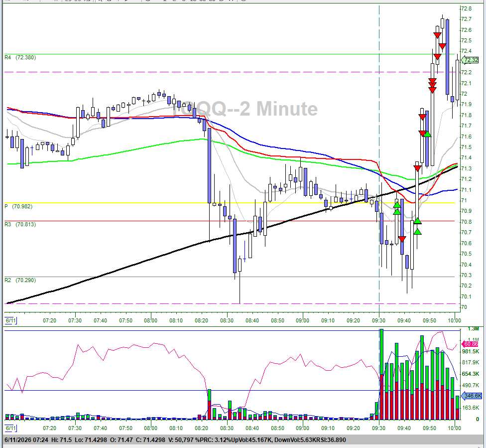Click the 981.5K volume scale label
This screenshot has height=448, width=486.
(x=471, y=351)
